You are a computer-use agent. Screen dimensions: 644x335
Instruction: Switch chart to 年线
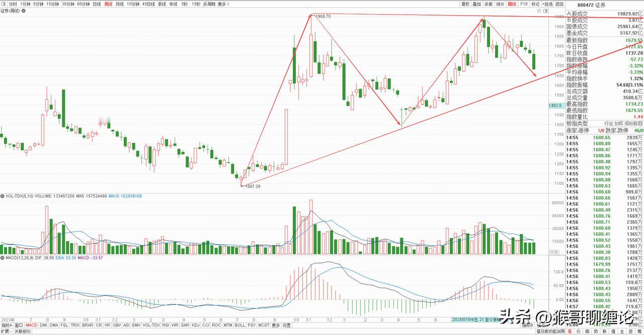coord(173,4)
